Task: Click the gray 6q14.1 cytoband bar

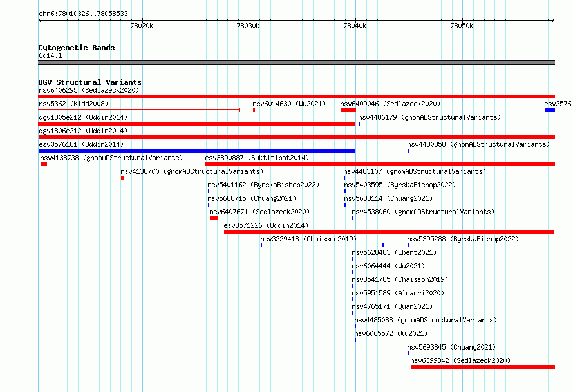Action: point(297,62)
